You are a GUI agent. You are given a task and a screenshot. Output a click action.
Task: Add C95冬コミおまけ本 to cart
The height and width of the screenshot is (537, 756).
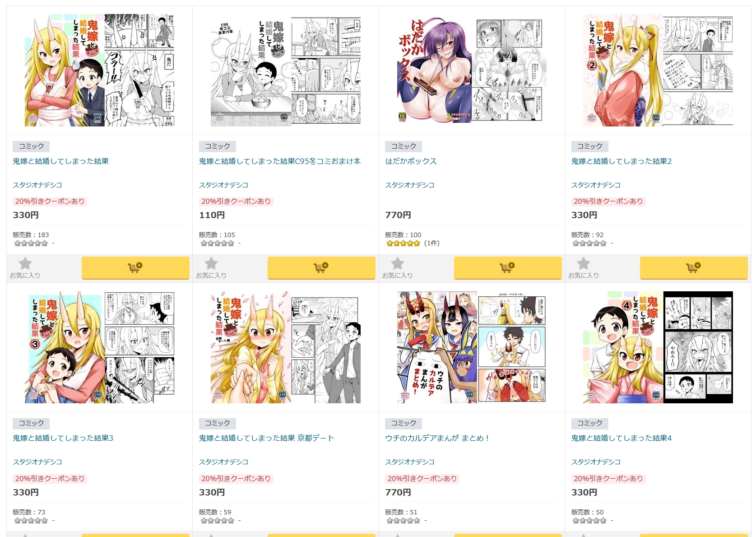click(321, 268)
